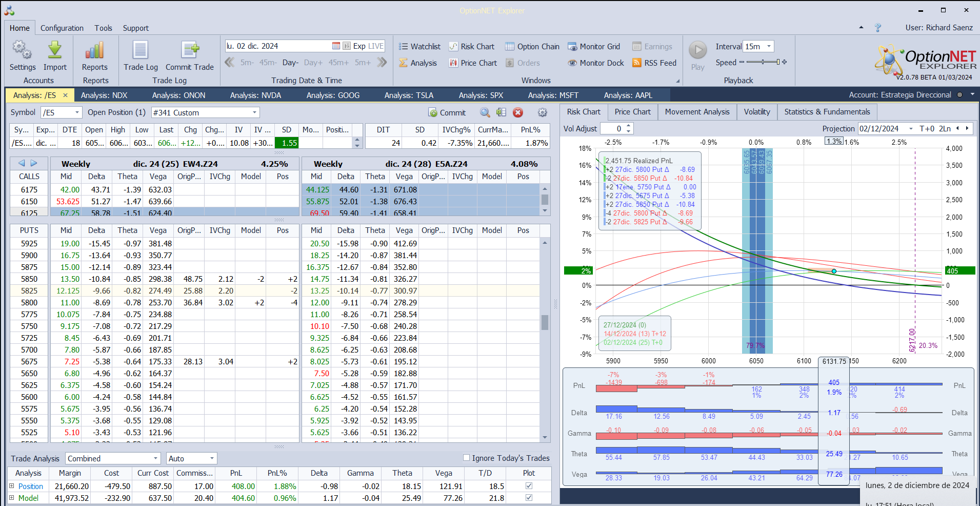Open the Price Chart window from the ribbon
Screen dimensions: 980x506
(x=473, y=63)
